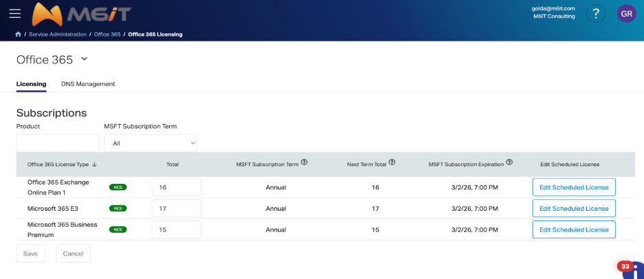Open MSFT Subscription Term filter dropdown
The image size is (644, 279).
(150, 143)
